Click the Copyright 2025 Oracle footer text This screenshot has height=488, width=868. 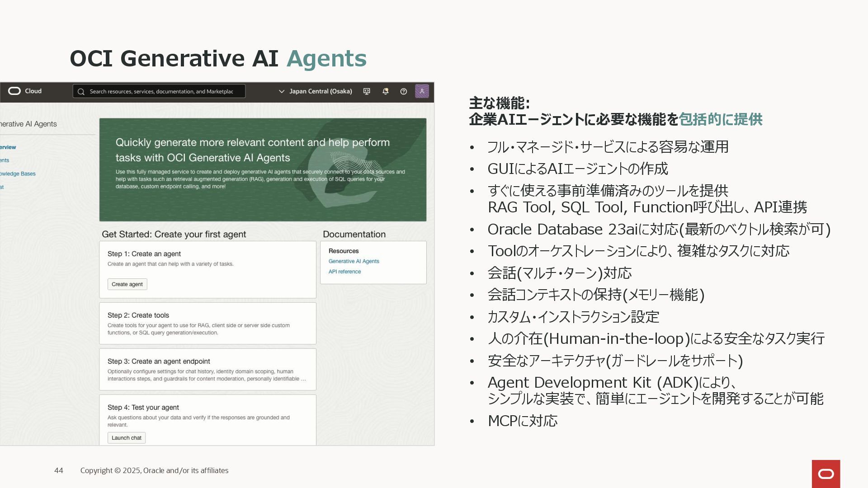tap(154, 470)
